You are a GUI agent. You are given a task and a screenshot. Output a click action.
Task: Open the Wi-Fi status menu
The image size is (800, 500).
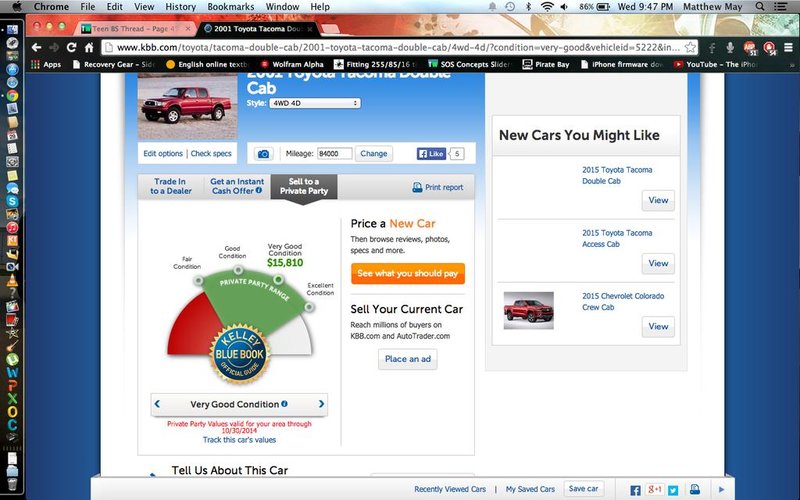(547, 7)
